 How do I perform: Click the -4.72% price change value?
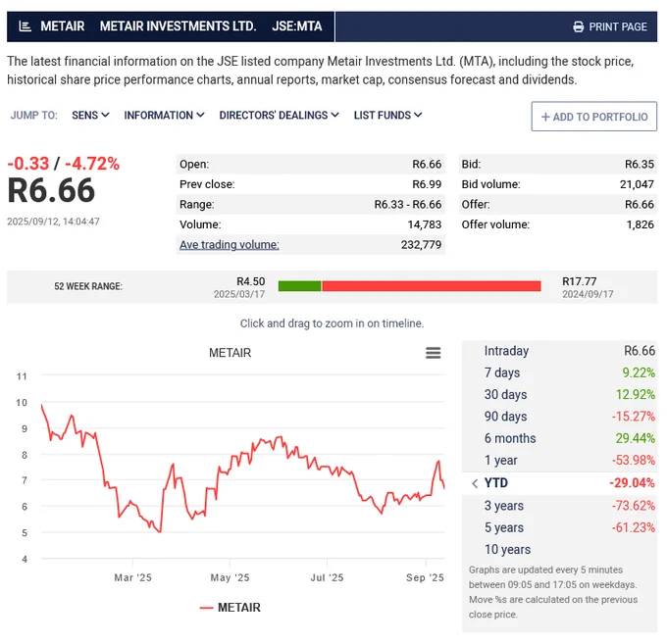coord(92,164)
